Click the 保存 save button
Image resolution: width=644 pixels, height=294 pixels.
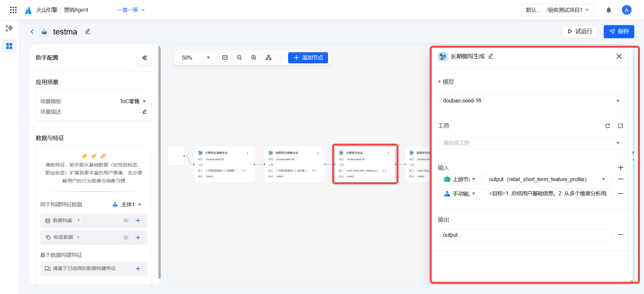[619, 31]
